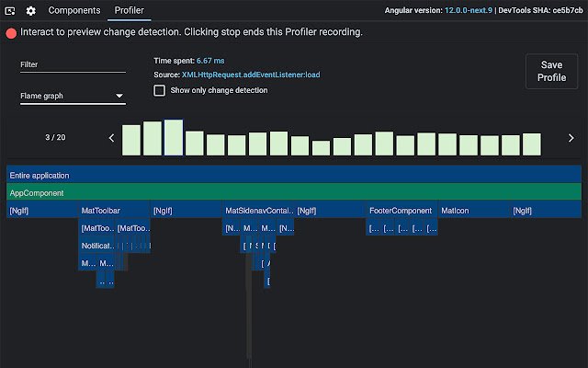Stop the profiler recording with red button
Image resolution: width=588 pixels, height=368 pixels.
11,32
